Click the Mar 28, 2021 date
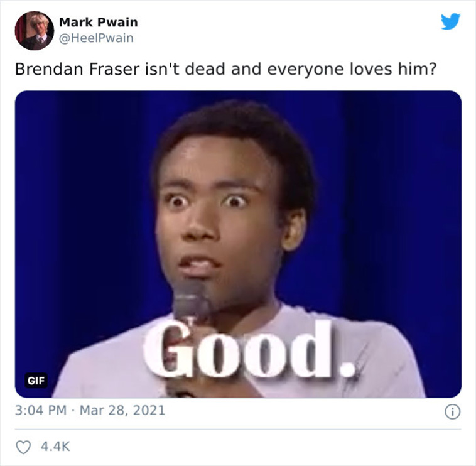 [x=122, y=411]
